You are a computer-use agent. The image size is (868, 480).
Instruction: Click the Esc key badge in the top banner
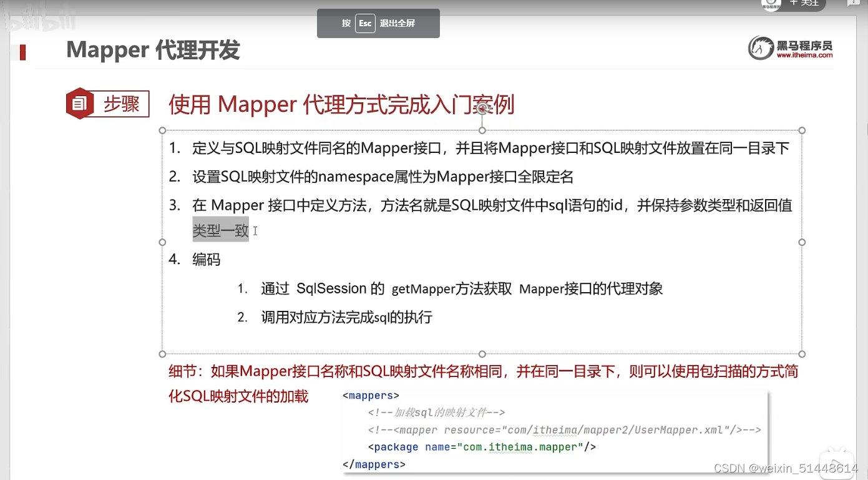coord(364,23)
